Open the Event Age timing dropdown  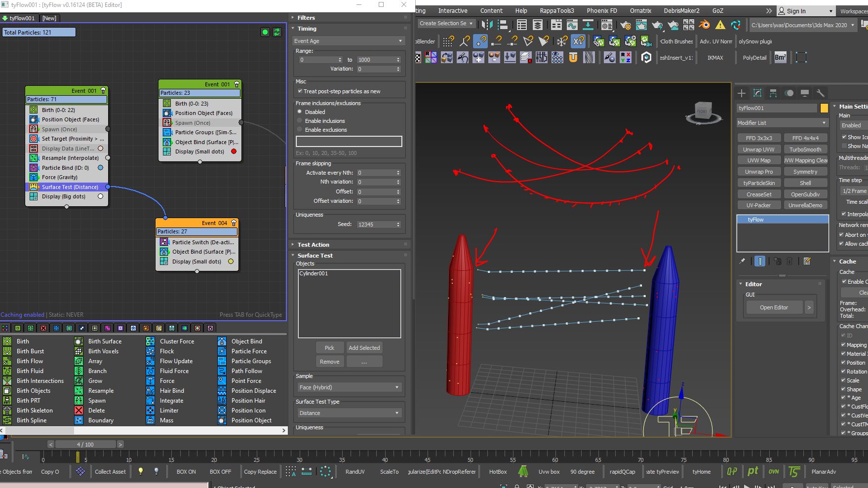click(349, 41)
